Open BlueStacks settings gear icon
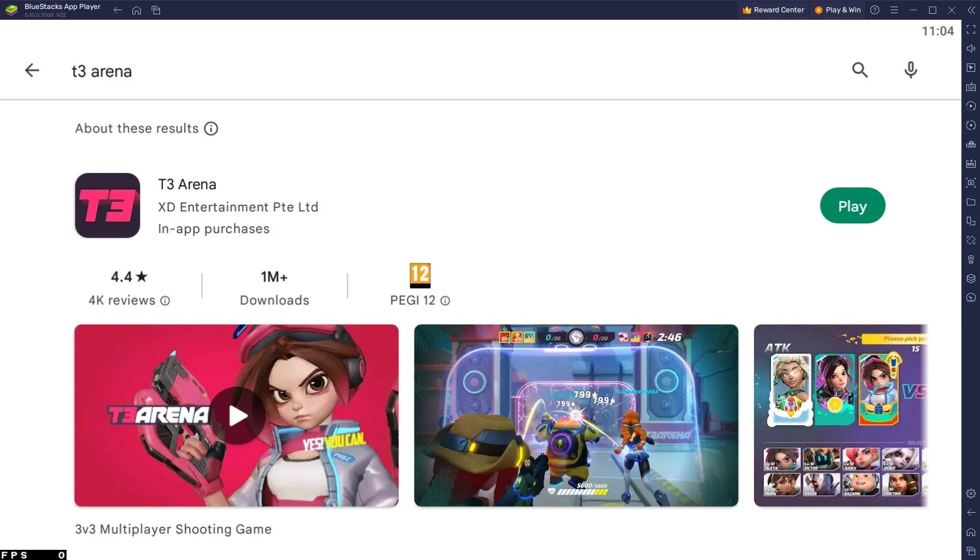Viewport: 980px width, 560px height. (971, 494)
